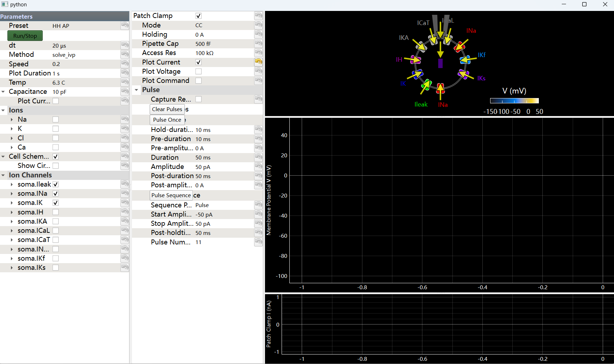This screenshot has width=614, height=364.
Task: Collapse the Pulse section
Action: (x=137, y=90)
